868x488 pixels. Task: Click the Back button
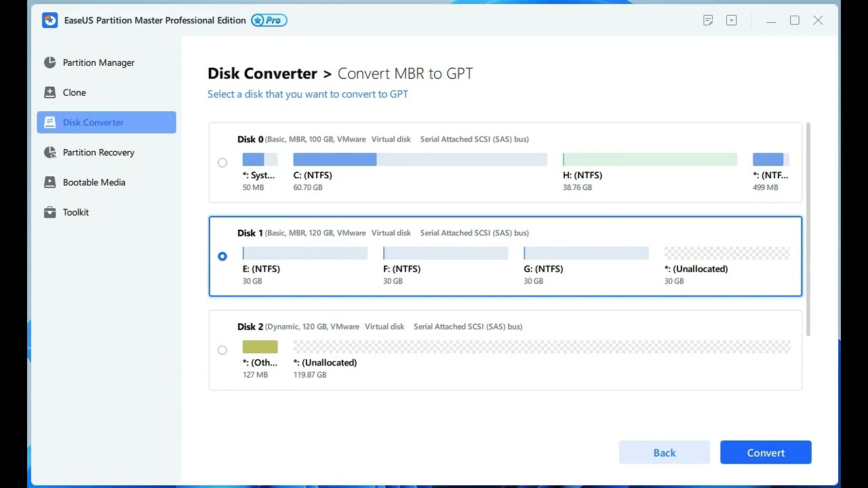[x=665, y=453]
